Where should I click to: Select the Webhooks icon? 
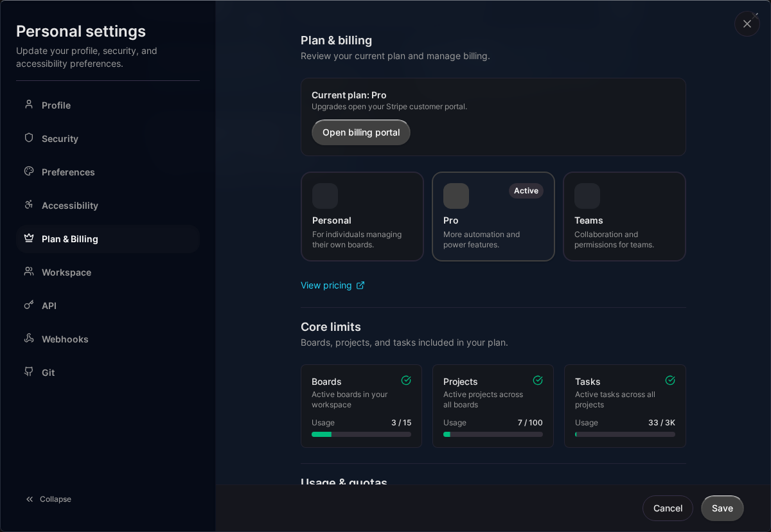pyautogui.click(x=28, y=339)
